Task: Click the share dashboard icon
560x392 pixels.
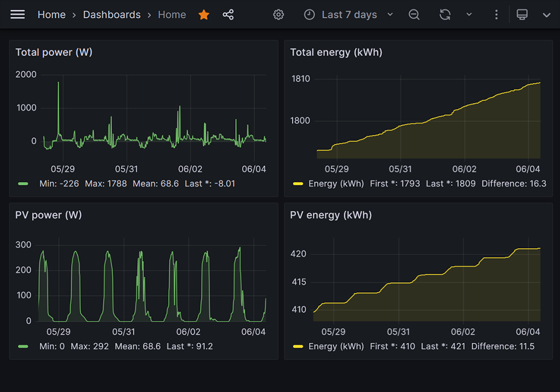Action: tap(228, 15)
